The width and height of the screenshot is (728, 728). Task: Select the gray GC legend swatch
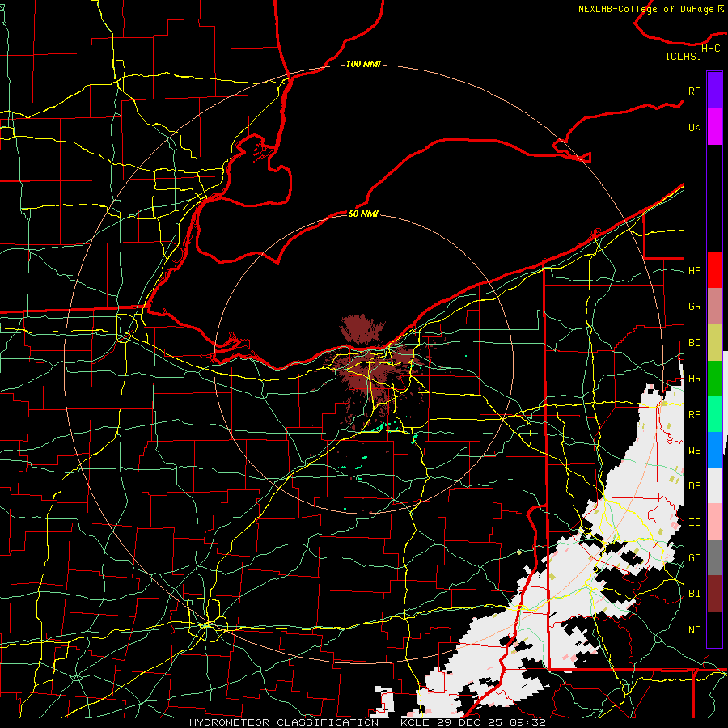click(714, 557)
